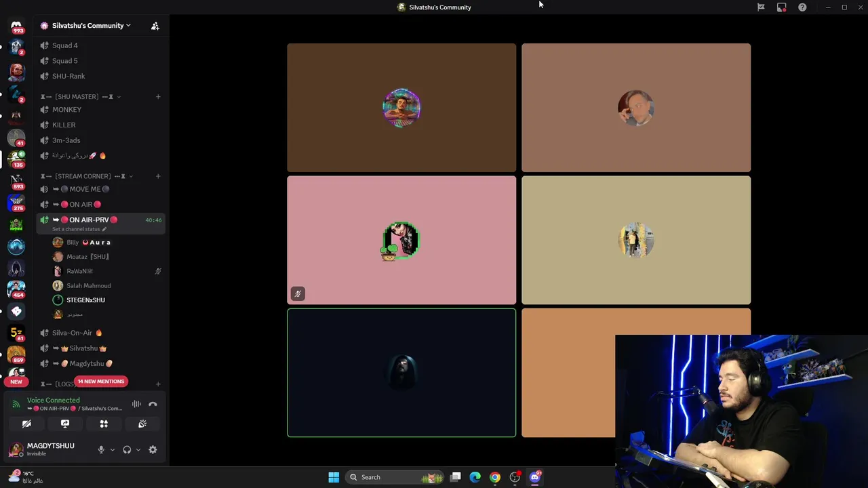Click the invite members icon beside server name
868x488 pixels.
coord(155,26)
